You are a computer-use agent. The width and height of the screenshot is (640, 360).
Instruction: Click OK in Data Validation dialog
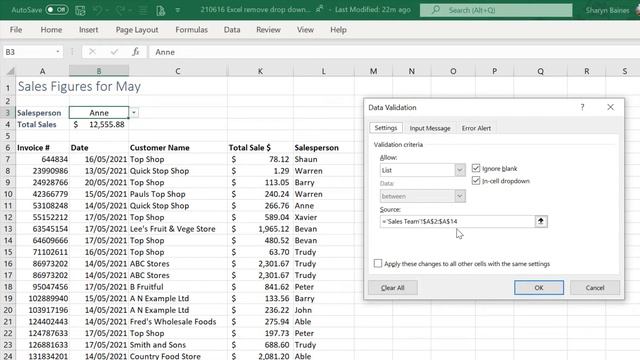[x=539, y=288]
